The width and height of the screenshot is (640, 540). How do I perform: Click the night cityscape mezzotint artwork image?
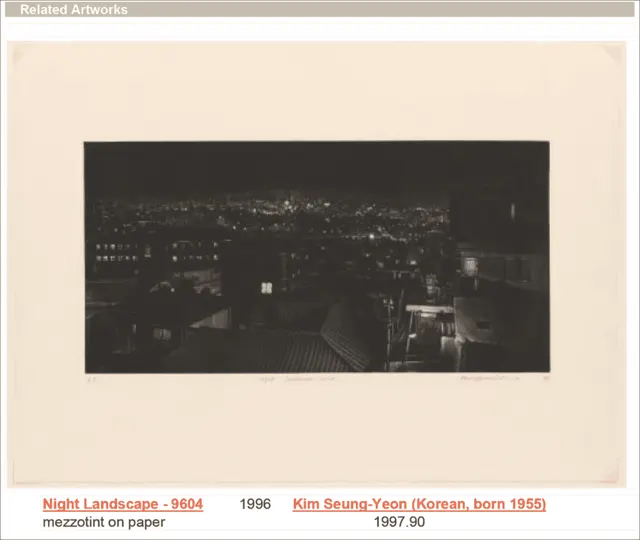(317, 264)
